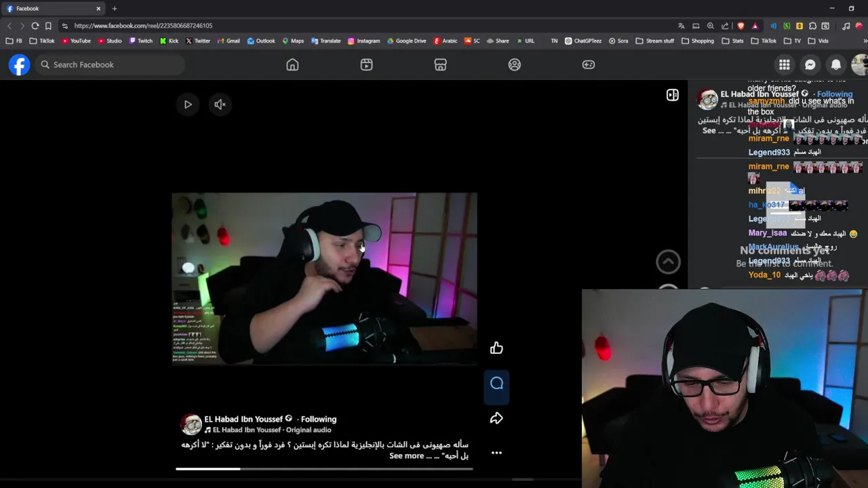Open the extensions puzzle icon

812,26
